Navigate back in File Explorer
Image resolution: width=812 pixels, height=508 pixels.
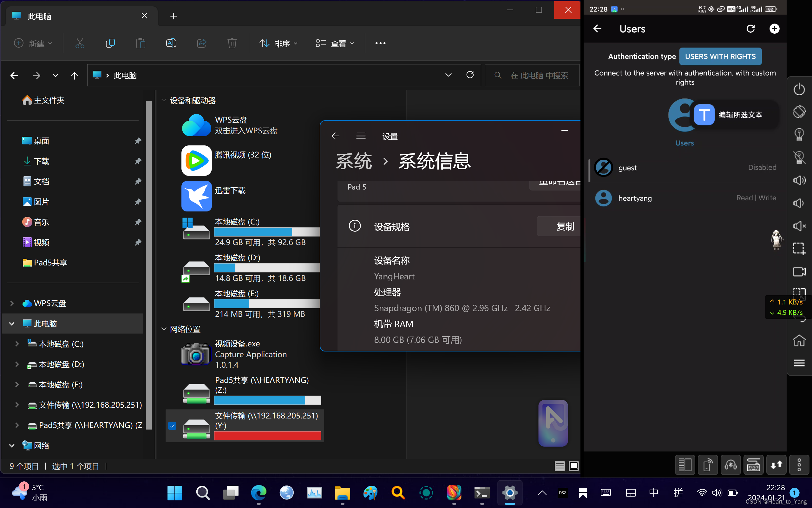[14, 75]
